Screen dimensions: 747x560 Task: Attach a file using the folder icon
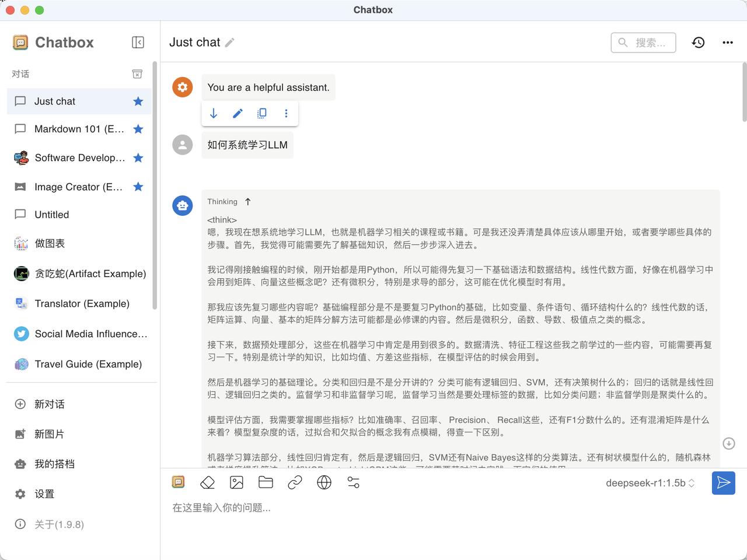pyautogui.click(x=266, y=482)
